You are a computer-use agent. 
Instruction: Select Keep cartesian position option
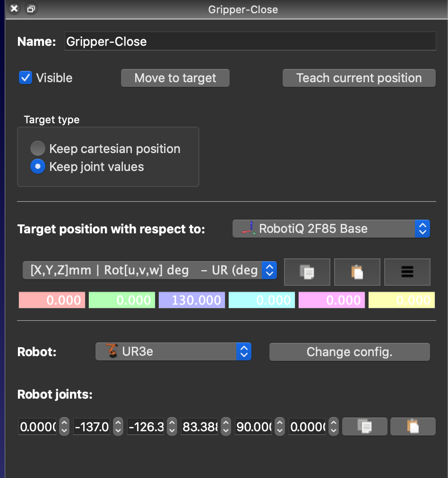coord(38,149)
